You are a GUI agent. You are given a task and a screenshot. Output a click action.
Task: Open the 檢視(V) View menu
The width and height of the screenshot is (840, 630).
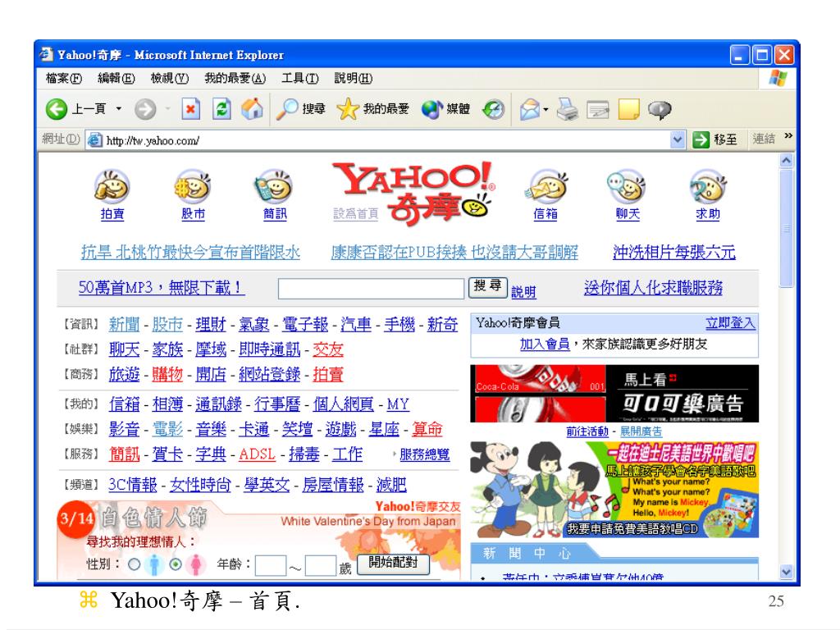(169, 78)
